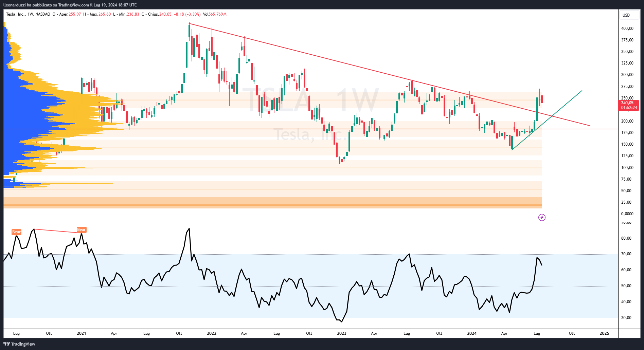Click the first Bear label on RSI
The height and width of the screenshot is (350, 644).
point(16,232)
